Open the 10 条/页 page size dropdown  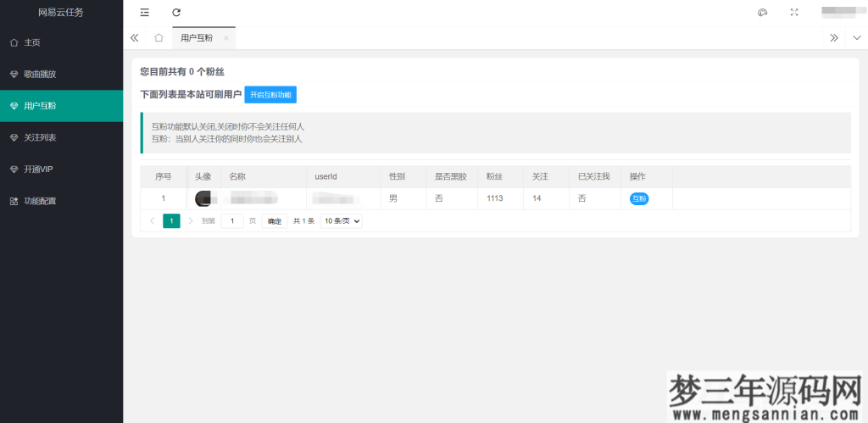click(341, 220)
